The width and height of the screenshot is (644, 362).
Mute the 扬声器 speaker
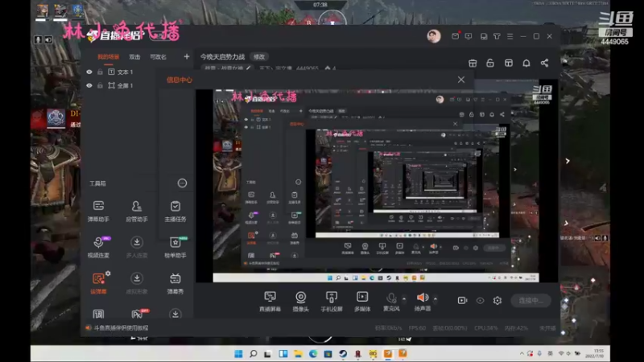(x=422, y=297)
